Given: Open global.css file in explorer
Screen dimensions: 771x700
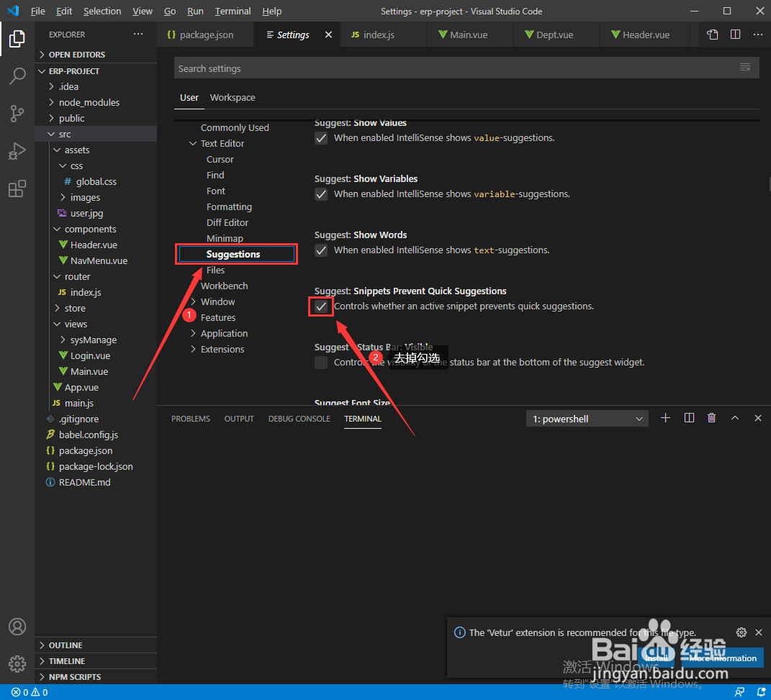Looking at the screenshot, I should [96, 182].
